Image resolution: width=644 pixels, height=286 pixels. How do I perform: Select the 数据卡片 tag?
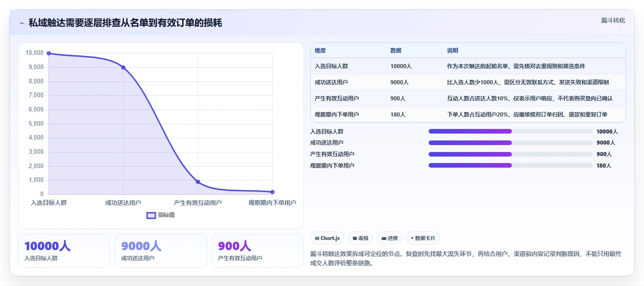423,238
